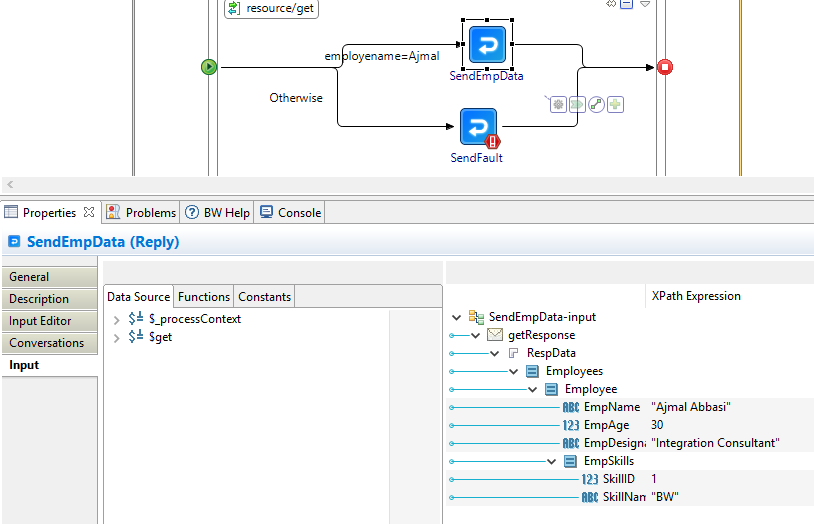Edit the SkillID value 1
Screen dimensions: 814x524
click(654, 479)
